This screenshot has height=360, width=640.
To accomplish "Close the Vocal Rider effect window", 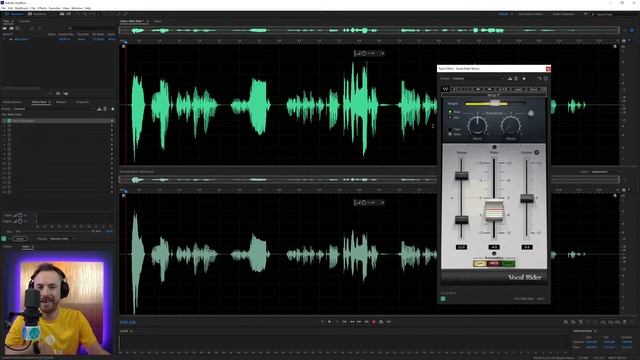I will (x=548, y=69).
